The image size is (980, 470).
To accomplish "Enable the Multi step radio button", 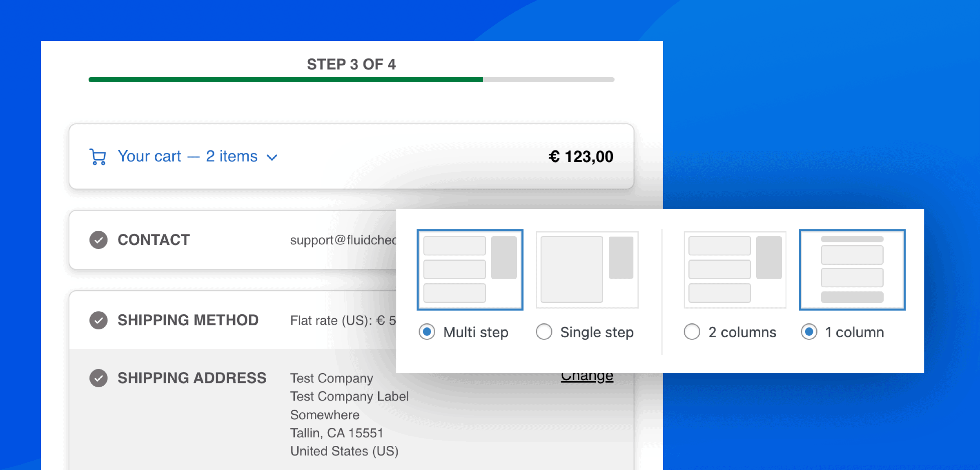I will pyautogui.click(x=427, y=332).
